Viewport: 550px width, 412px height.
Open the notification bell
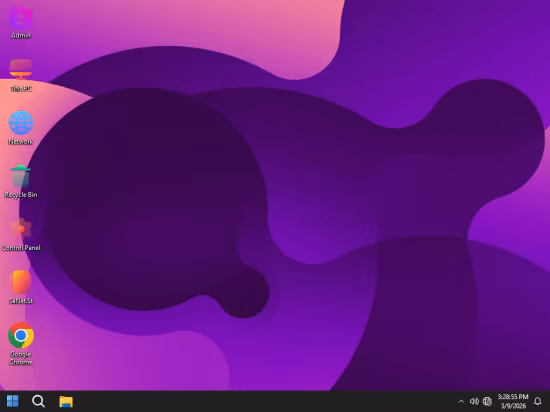[x=537, y=401]
